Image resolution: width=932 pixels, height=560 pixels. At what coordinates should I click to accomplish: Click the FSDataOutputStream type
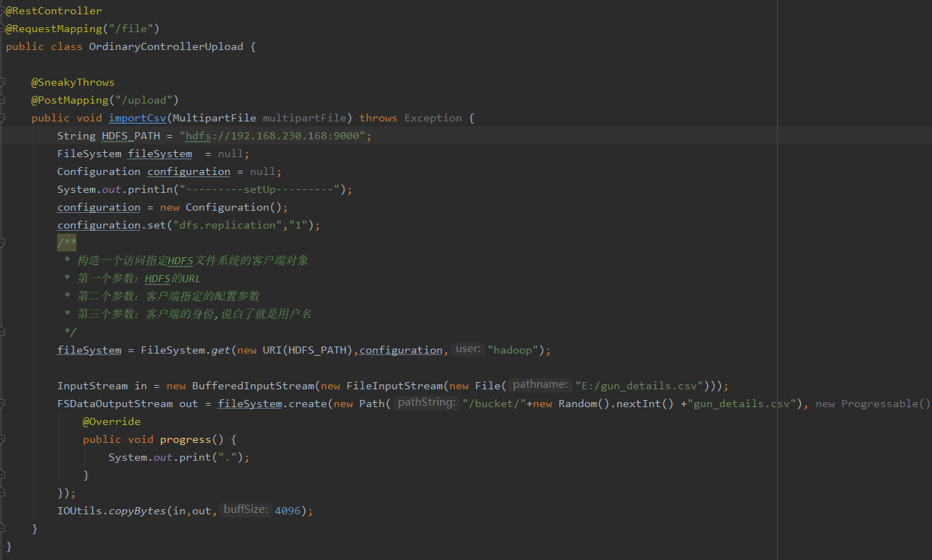115,404
